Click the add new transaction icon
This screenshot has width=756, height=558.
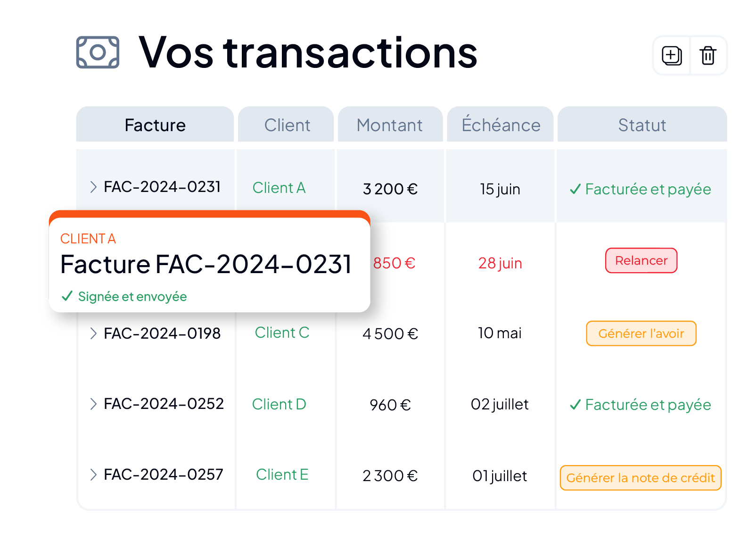coord(672,56)
